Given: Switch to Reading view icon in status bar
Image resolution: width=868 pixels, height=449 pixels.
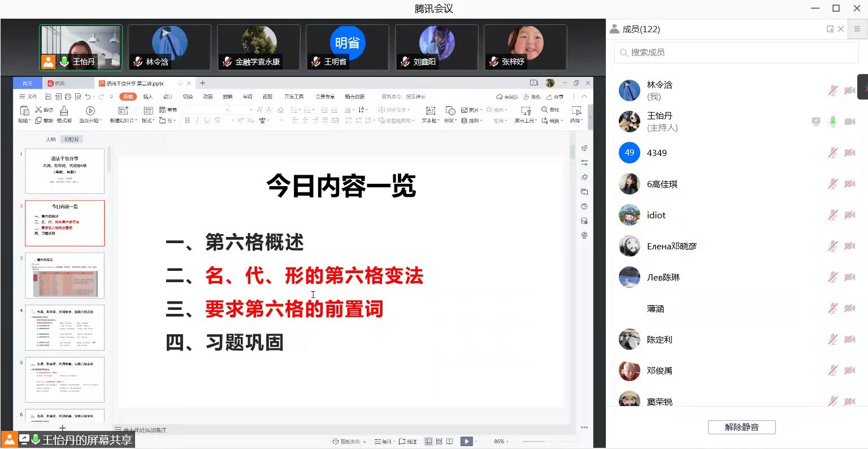Looking at the screenshot, I should [449, 441].
